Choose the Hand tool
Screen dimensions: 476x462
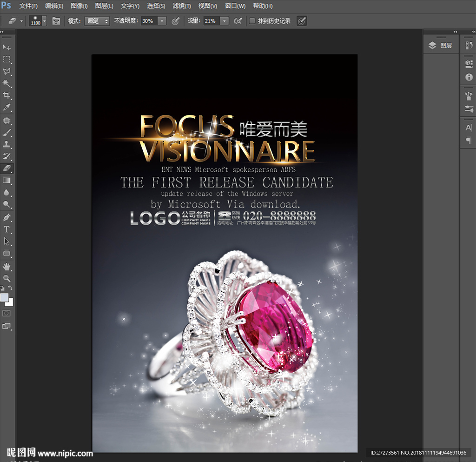coord(7,266)
